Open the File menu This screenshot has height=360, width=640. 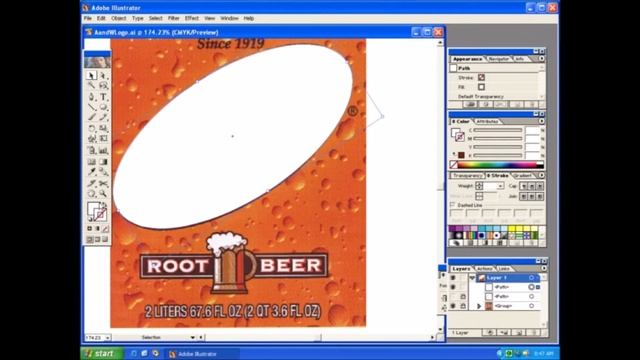pyautogui.click(x=88, y=18)
